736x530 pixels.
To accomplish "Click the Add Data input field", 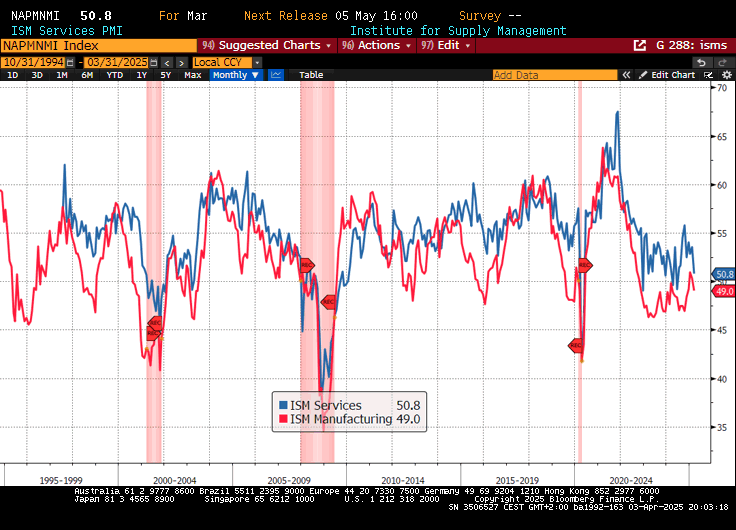I will point(555,75).
